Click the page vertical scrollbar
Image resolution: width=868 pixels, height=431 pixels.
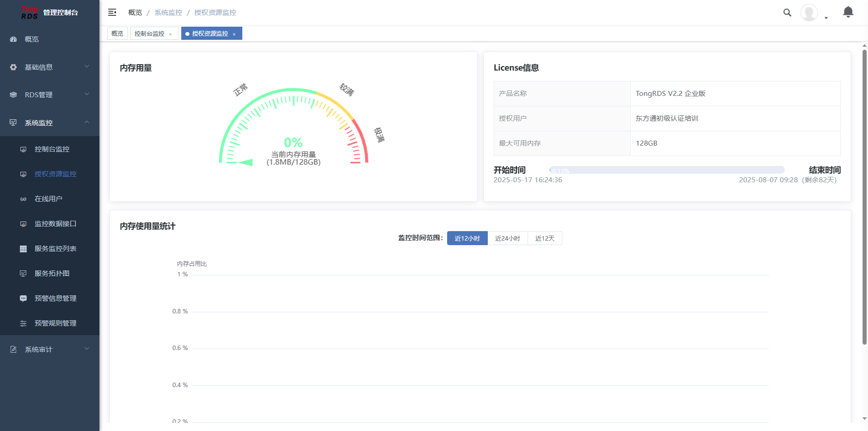pos(864,197)
